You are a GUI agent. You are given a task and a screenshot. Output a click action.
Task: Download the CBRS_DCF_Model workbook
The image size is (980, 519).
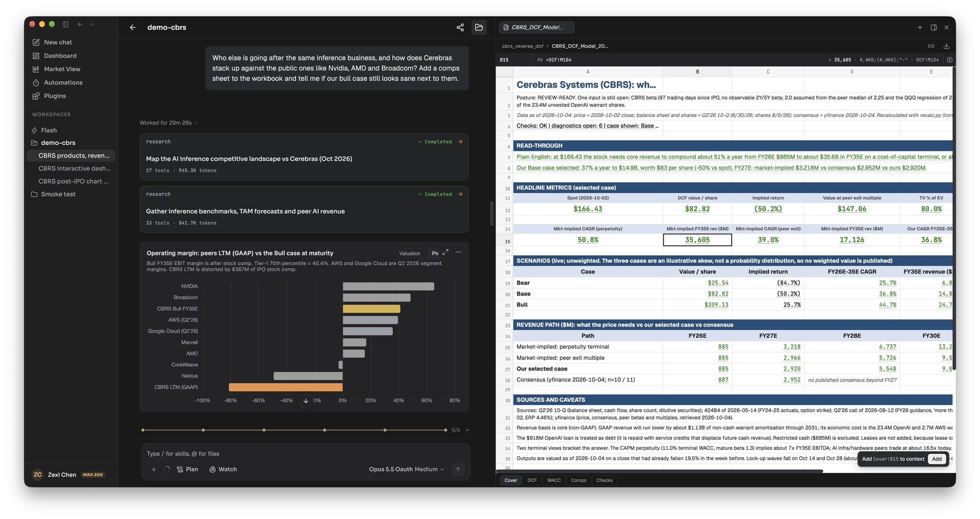tap(947, 46)
